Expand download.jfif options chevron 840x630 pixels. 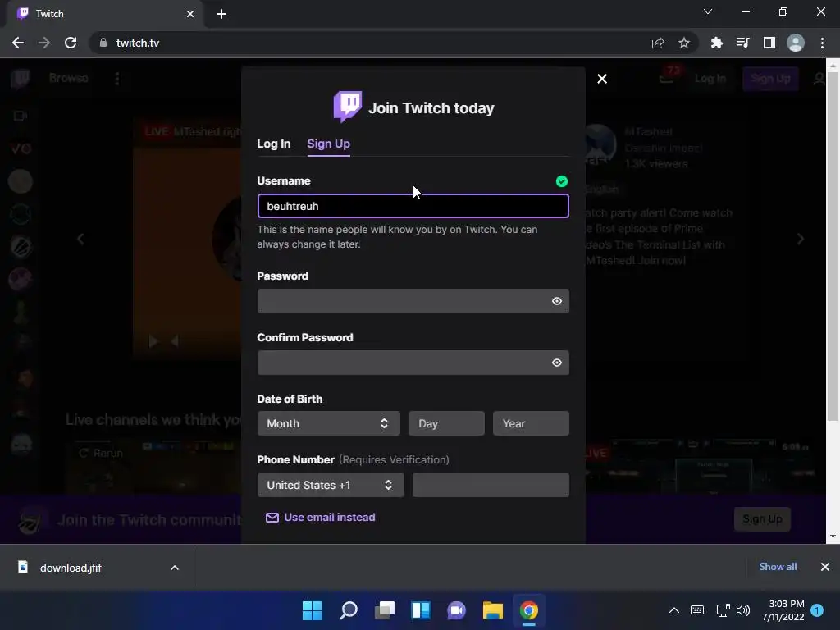[175, 568]
